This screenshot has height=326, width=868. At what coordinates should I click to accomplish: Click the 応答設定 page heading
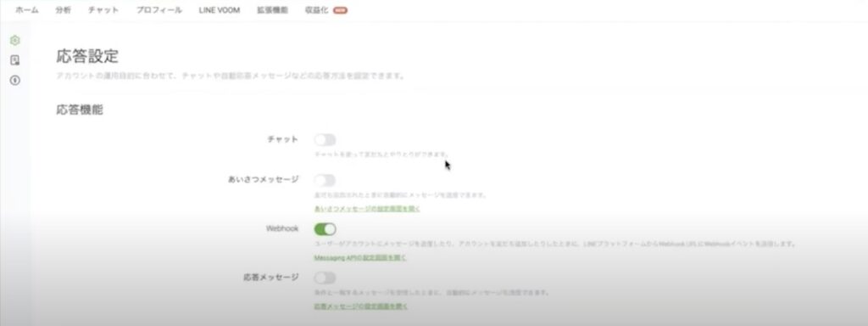[87, 56]
